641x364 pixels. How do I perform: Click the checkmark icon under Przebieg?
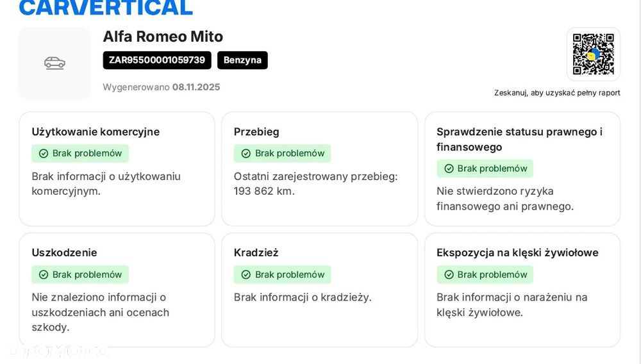[x=246, y=154]
